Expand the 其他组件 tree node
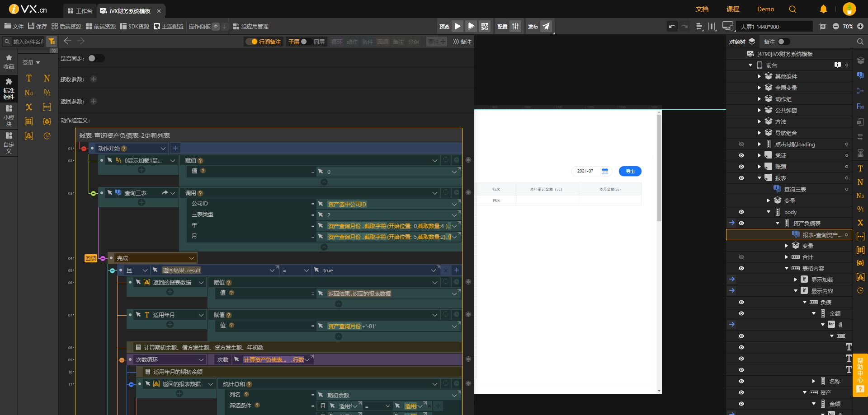This screenshot has height=415, width=868. coord(759,76)
